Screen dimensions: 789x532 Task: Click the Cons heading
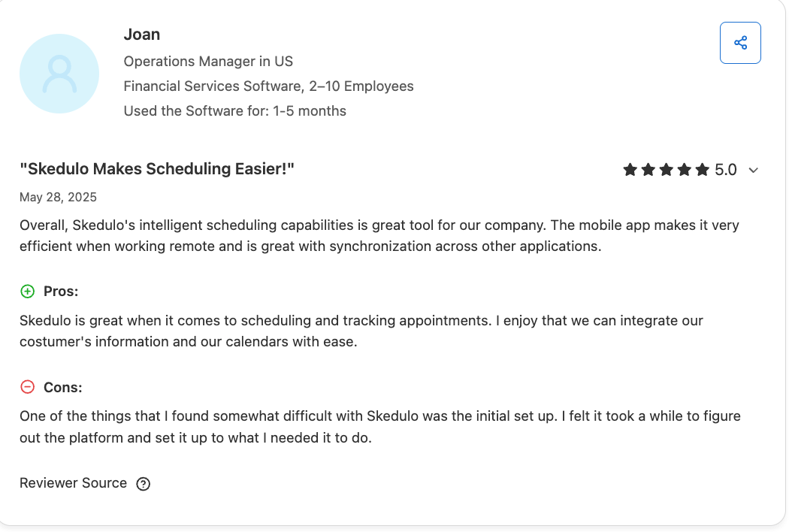point(63,387)
